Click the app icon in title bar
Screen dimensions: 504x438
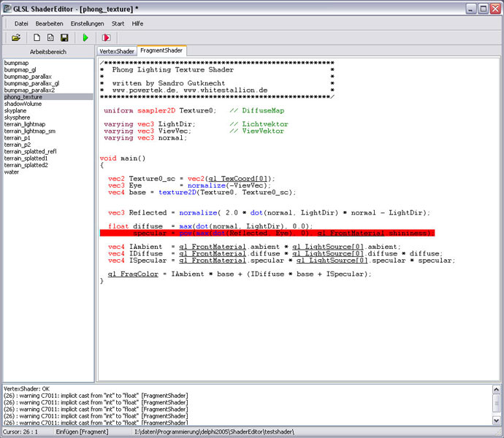tap(8, 8)
